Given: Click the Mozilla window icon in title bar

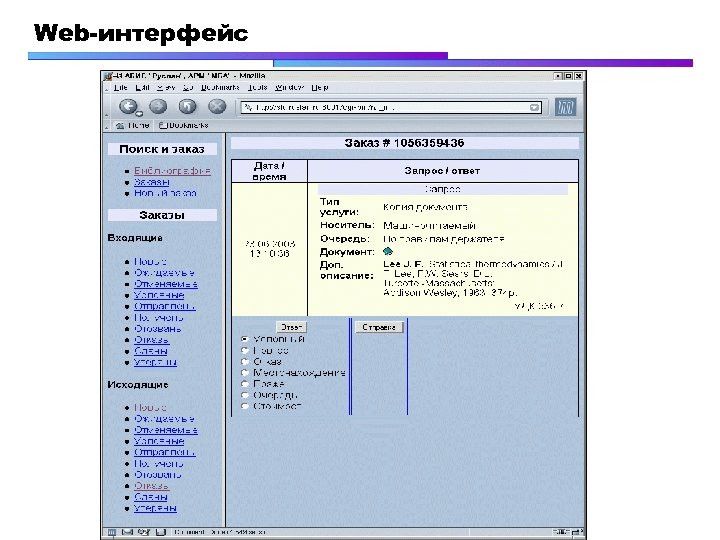Looking at the screenshot, I should tap(108, 76).
